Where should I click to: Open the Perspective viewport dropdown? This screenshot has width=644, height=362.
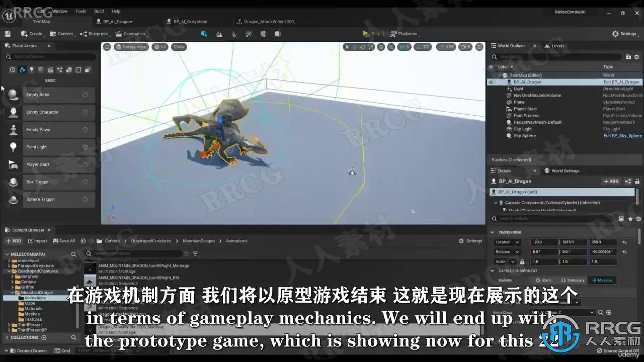pyautogui.click(x=132, y=47)
